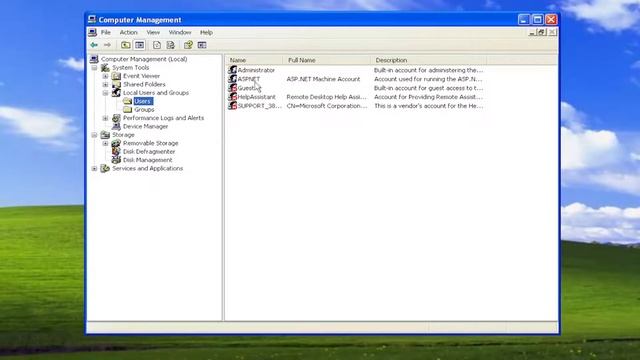The image size is (640, 360).
Task: Open the View menu
Action: 153,32
